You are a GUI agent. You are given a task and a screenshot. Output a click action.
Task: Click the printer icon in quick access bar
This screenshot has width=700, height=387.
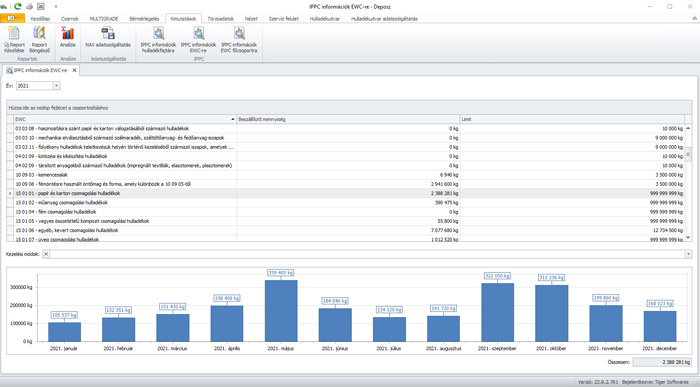pyautogui.click(x=30, y=6)
